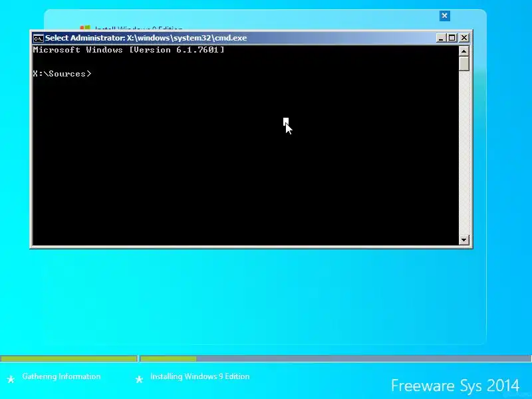
Task: Click the X:\Sources> prompt line
Action: [62, 74]
